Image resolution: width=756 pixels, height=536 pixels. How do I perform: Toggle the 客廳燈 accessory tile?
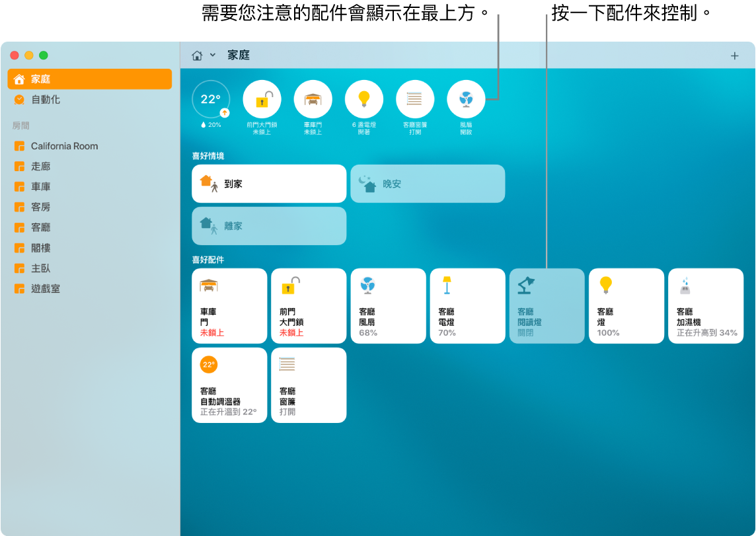click(x=626, y=305)
